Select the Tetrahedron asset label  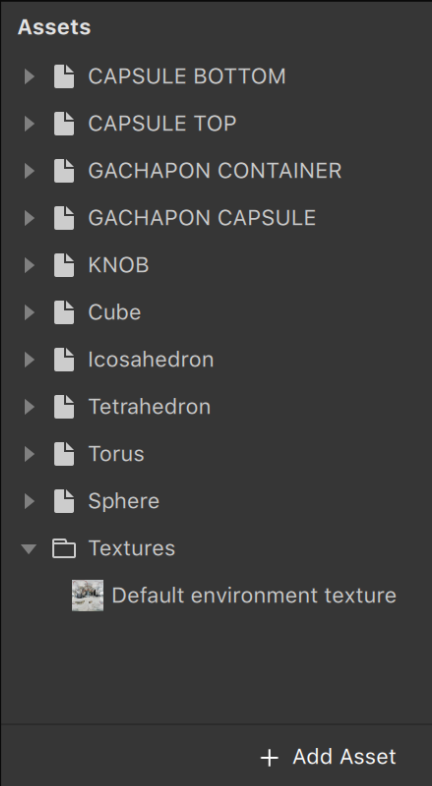pyautogui.click(x=149, y=407)
